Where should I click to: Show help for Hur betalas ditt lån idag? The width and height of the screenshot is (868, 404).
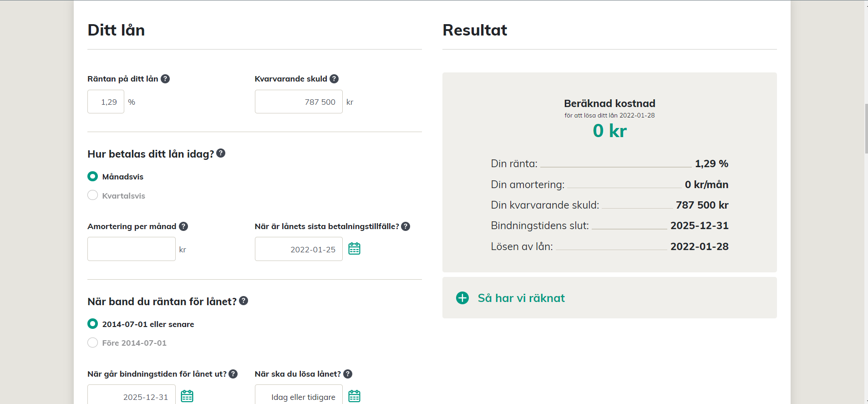coord(221,153)
